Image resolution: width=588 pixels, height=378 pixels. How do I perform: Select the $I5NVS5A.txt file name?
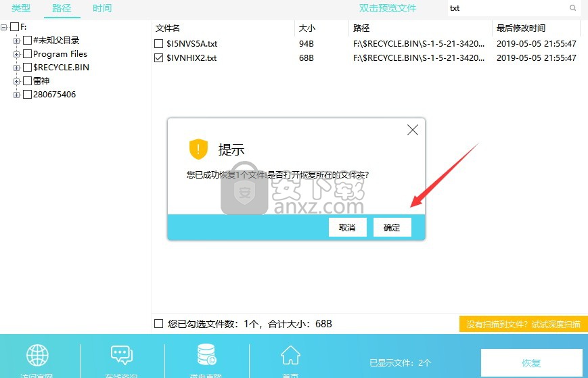(x=192, y=44)
